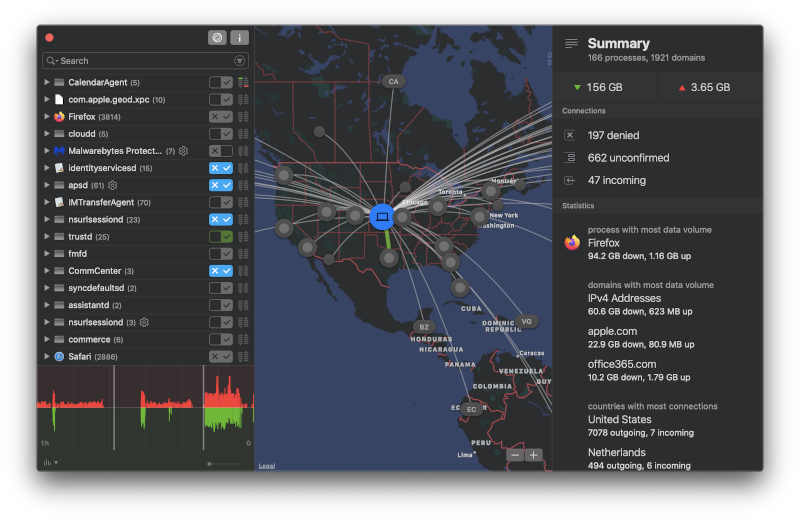Toggle allow/deny switch for CommCenter

point(221,270)
